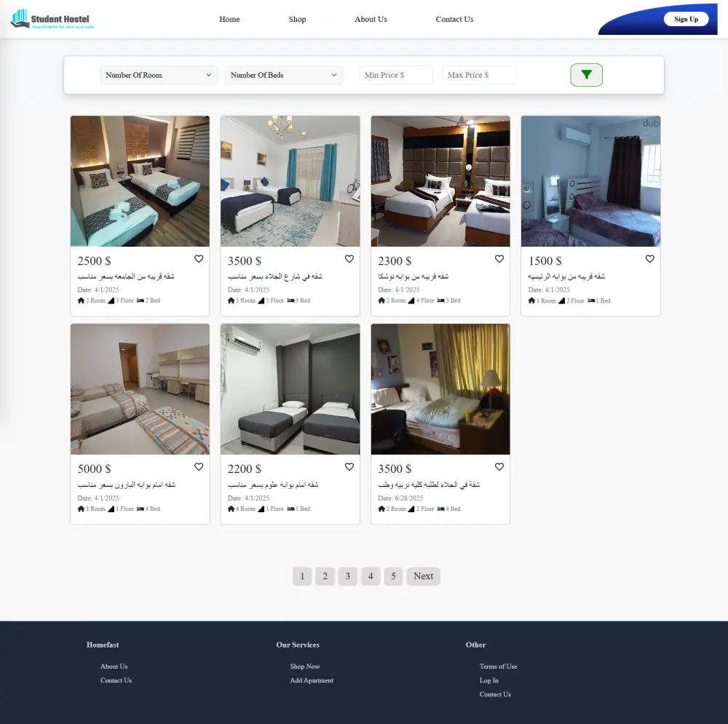Open the About Us page

371,20
